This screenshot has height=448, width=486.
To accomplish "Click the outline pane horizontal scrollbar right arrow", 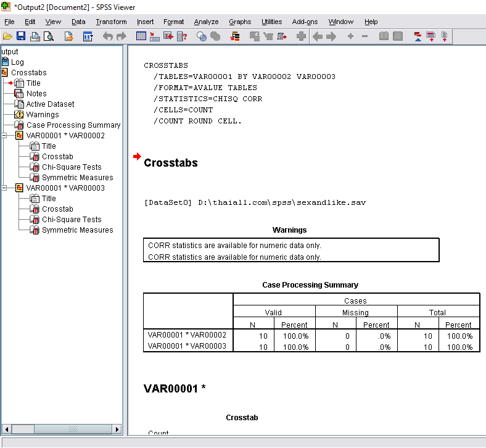I will pyautogui.click(x=117, y=429).
